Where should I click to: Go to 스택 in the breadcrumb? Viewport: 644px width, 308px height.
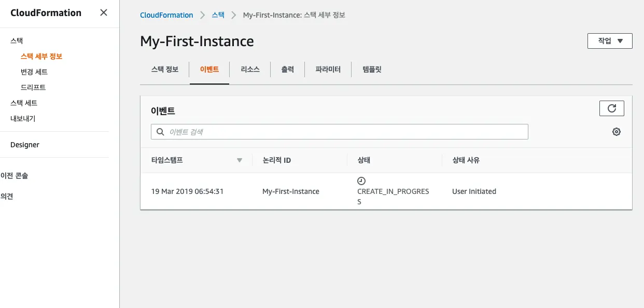pyautogui.click(x=218, y=15)
